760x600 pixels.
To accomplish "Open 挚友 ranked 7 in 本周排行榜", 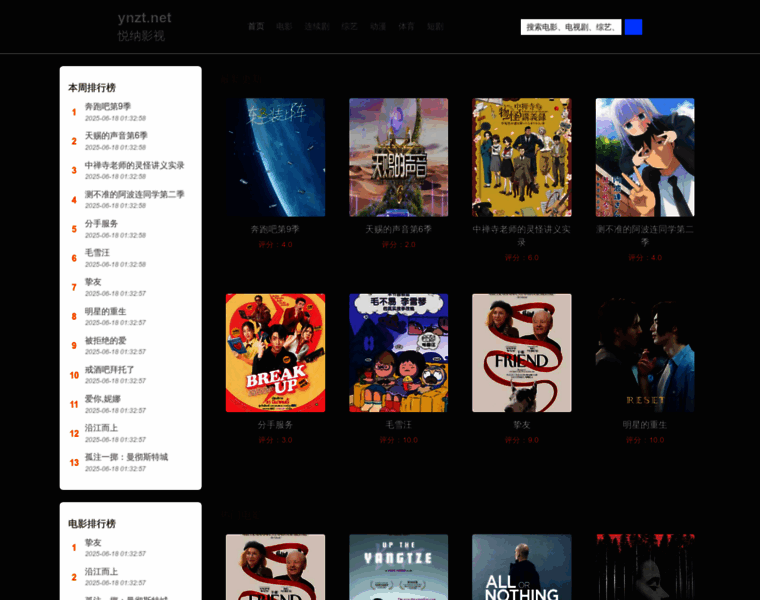I will (x=93, y=282).
